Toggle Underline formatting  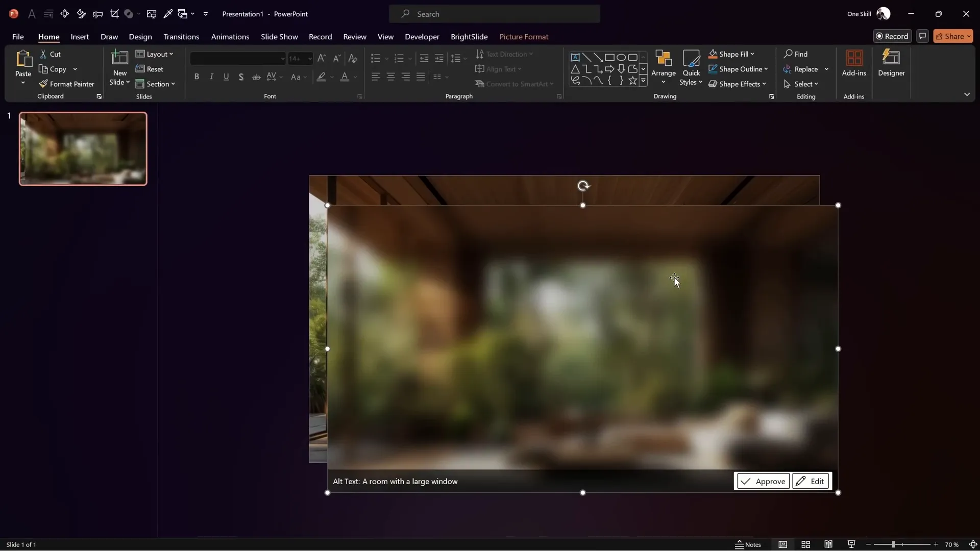coord(226,77)
